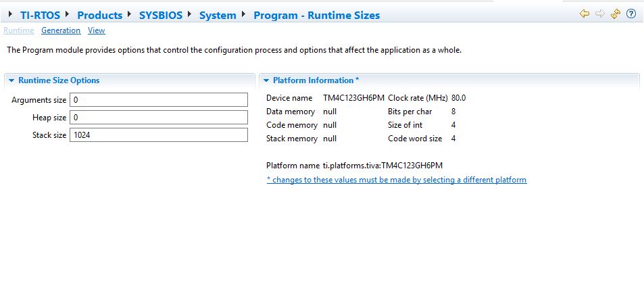The image size is (644, 290).
Task: Expand the arrow before Program - Runtime Sizes
Action: (x=244, y=14)
